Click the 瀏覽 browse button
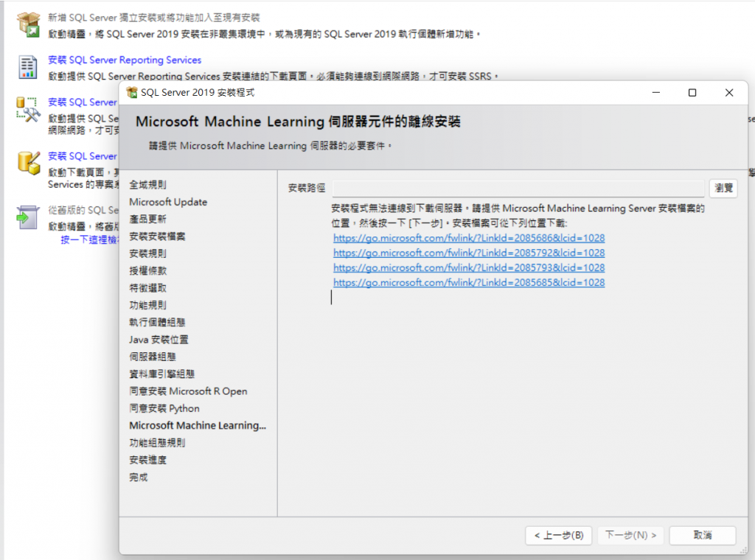The image size is (755, 560). pyautogui.click(x=723, y=188)
